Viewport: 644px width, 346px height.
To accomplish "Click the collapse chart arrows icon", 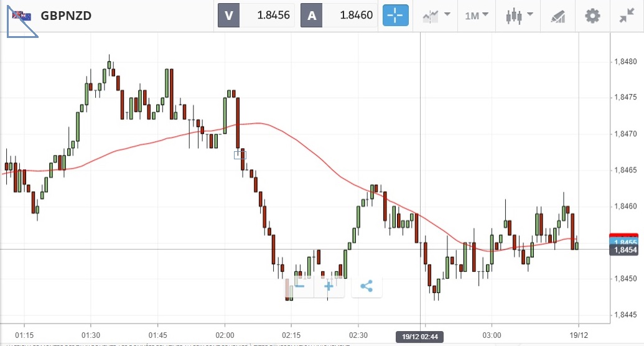I will [x=627, y=16].
